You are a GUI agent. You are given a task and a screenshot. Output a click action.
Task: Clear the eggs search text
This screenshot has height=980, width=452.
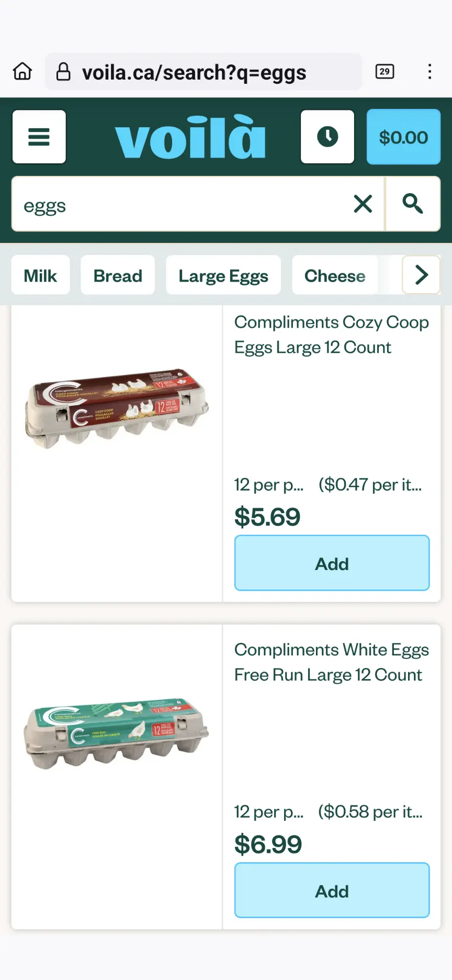(x=363, y=204)
